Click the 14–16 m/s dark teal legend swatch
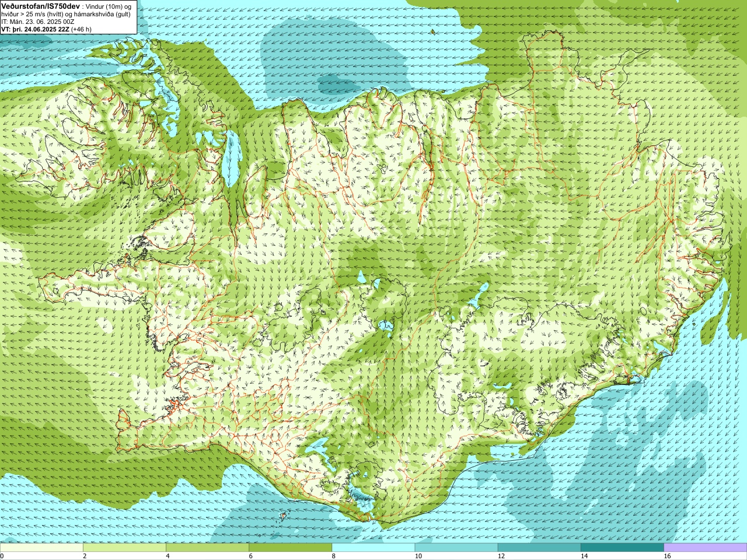Image resolution: width=747 pixels, height=560 pixels. (x=622, y=548)
